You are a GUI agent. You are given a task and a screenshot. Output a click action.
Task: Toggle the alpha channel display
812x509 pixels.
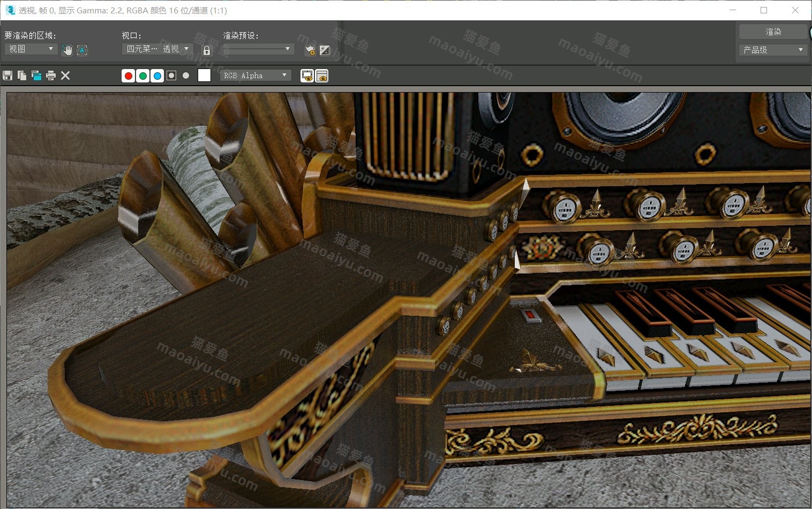[x=171, y=76]
